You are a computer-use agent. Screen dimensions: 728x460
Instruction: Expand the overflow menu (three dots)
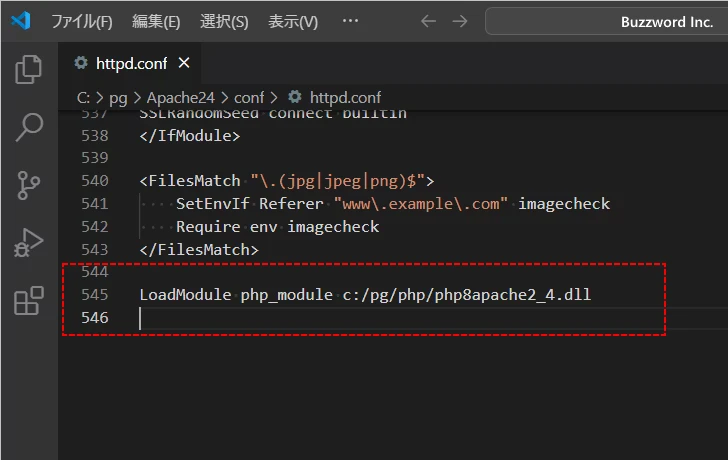[x=350, y=20]
